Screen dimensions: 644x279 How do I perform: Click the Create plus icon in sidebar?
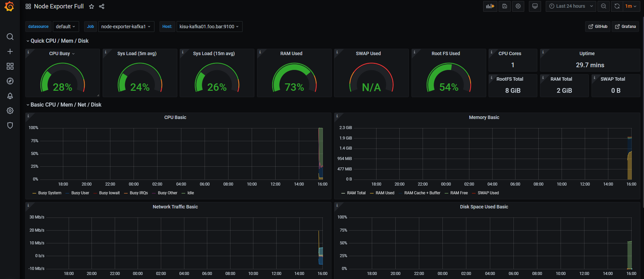pos(10,51)
